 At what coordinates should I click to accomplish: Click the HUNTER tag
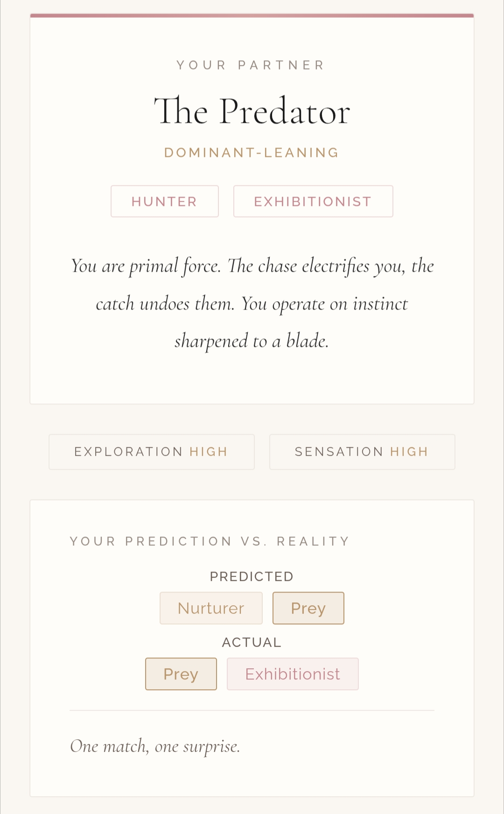(164, 201)
